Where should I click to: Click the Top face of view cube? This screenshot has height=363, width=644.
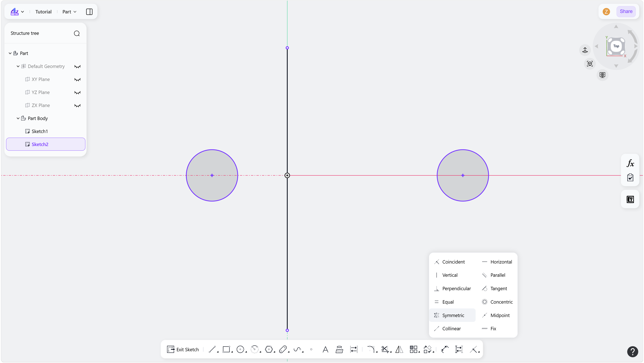click(616, 46)
